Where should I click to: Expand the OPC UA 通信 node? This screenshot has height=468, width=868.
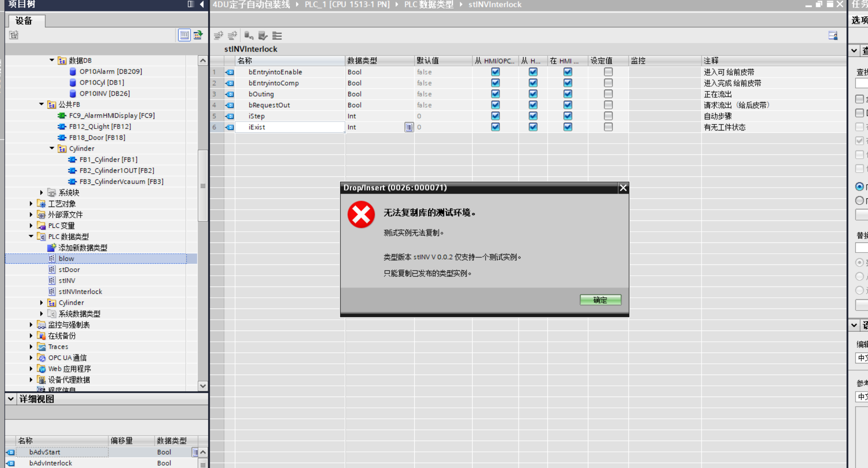point(31,358)
